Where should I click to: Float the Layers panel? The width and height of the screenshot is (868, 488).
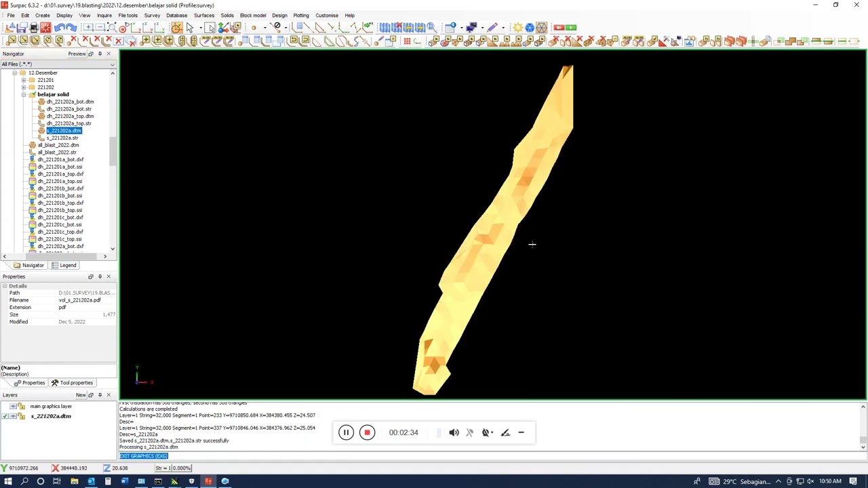click(x=90, y=394)
